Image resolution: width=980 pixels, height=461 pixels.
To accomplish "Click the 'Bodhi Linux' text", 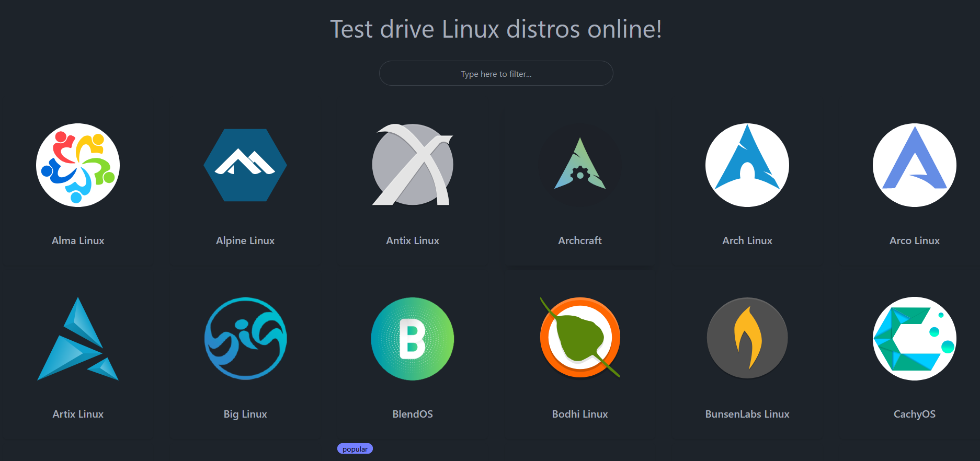I will [x=580, y=414].
